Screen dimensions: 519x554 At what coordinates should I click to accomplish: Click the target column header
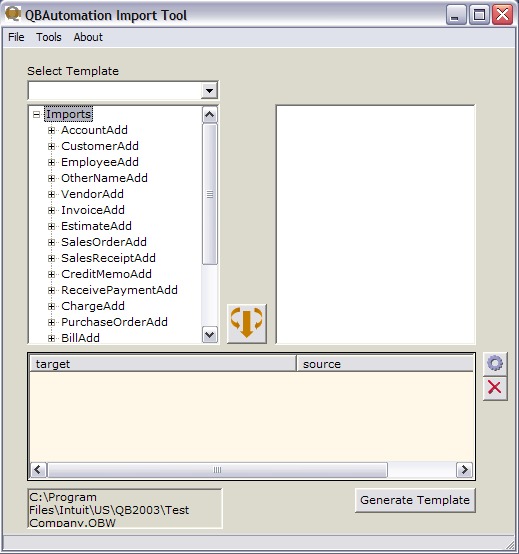[163, 364]
